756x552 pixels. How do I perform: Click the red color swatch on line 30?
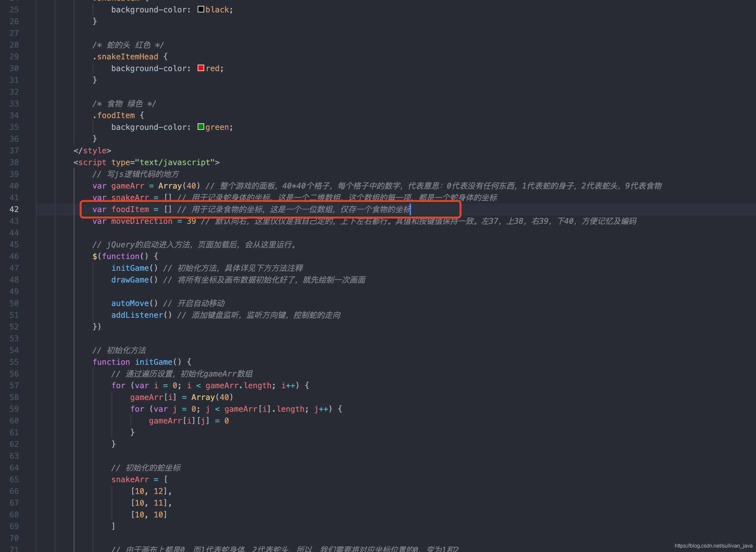click(x=201, y=68)
